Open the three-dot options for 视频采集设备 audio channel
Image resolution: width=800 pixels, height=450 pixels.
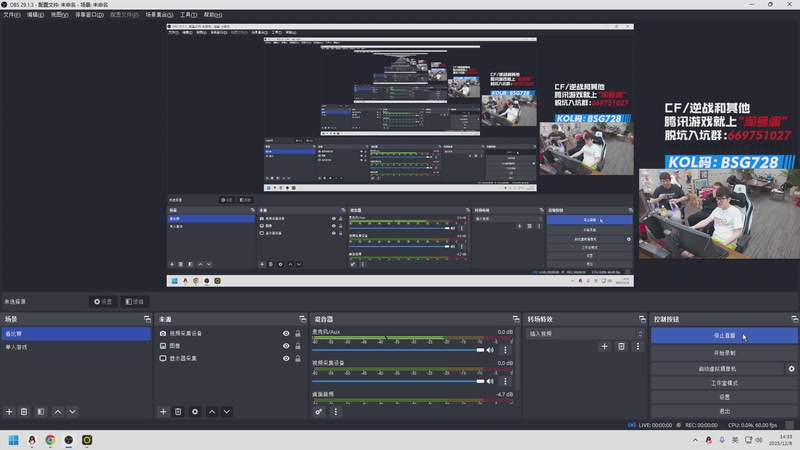coord(505,381)
